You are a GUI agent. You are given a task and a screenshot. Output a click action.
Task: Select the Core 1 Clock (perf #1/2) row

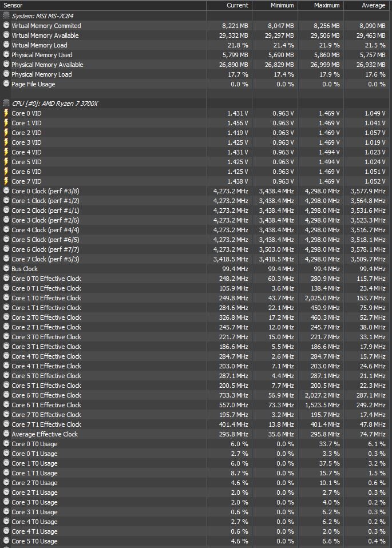coord(196,201)
